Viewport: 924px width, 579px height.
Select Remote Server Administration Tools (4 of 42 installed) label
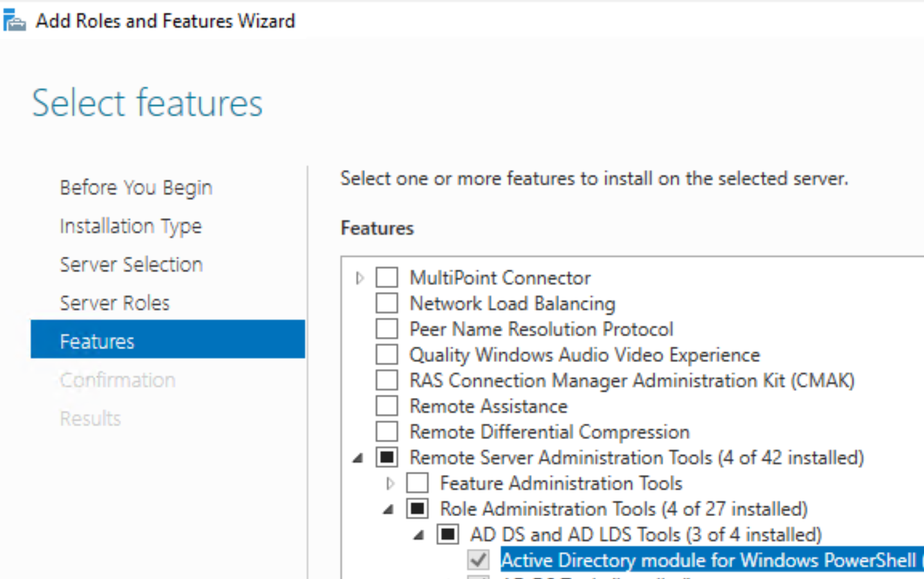pyautogui.click(x=637, y=458)
